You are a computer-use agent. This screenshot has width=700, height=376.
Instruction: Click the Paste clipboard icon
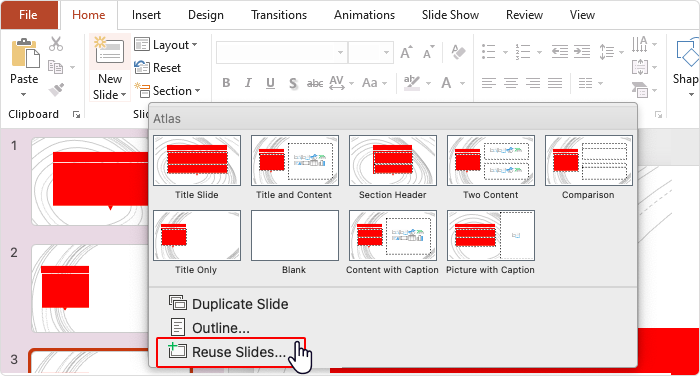(x=25, y=53)
